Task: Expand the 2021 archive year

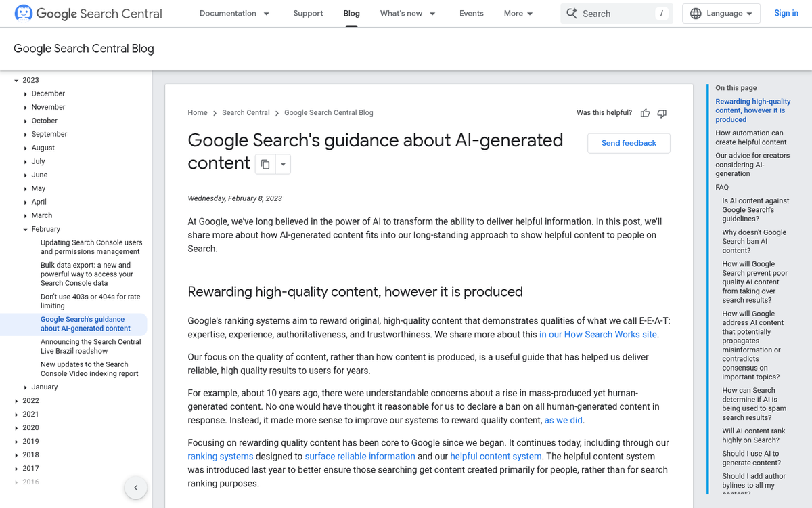Action: point(16,414)
